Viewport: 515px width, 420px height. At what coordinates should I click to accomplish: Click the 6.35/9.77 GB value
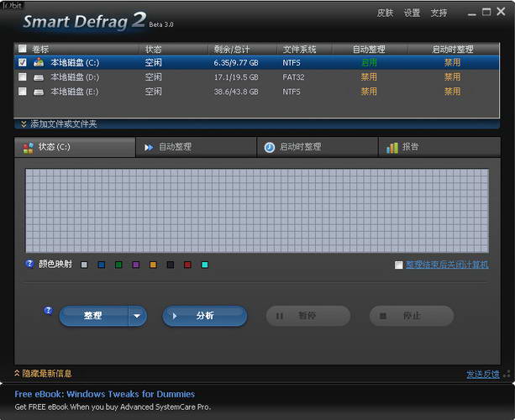pyautogui.click(x=236, y=62)
